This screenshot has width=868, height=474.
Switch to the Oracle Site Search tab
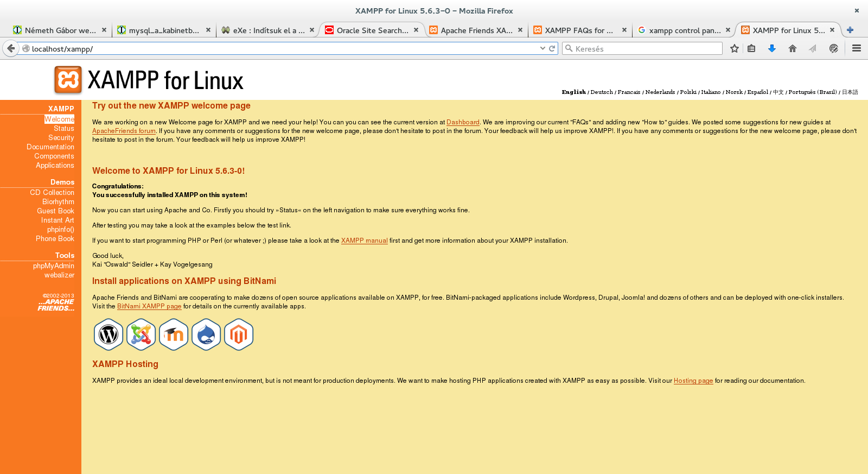coord(372,30)
